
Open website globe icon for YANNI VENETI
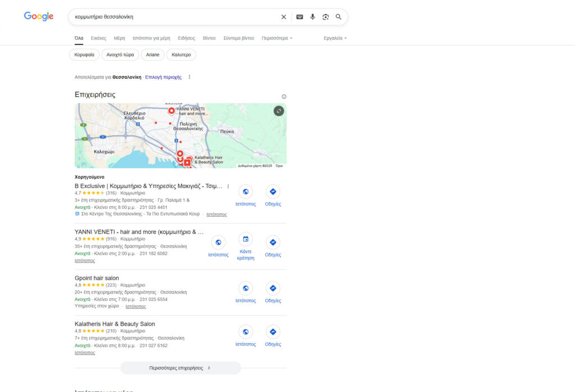click(218, 243)
